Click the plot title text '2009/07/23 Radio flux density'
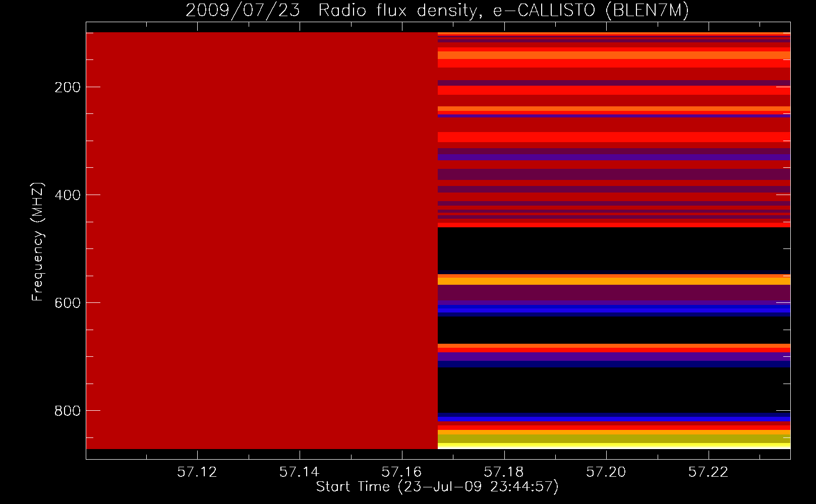816x504 pixels. (332, 10)
